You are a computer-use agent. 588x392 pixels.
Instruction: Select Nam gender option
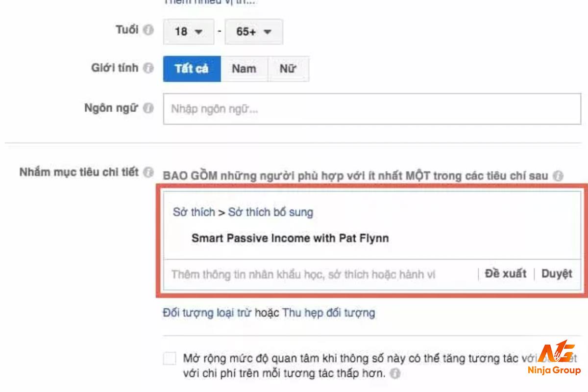pyautogui.click(x=244, y=68)
